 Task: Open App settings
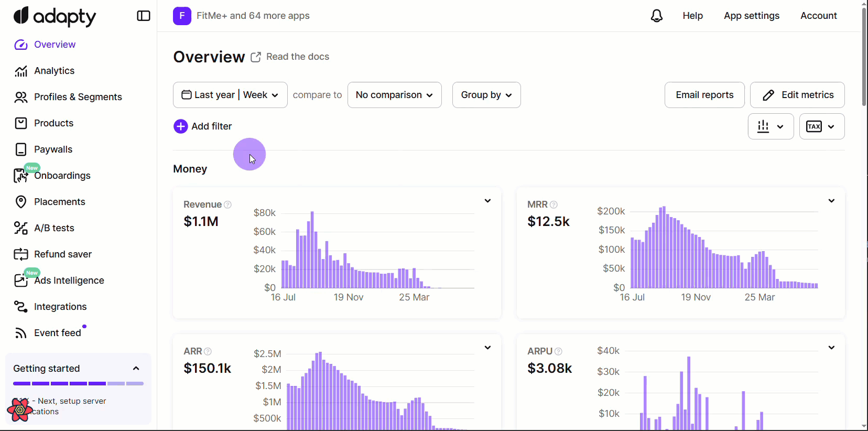click(752, 16)
